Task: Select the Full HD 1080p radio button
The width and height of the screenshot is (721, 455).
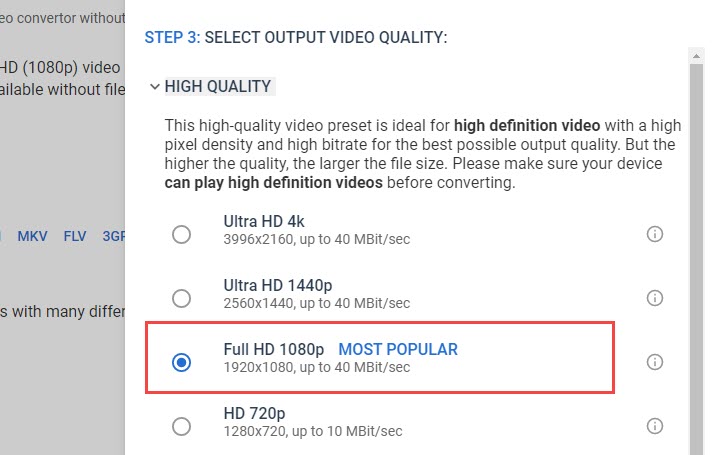Action: pyautogui.click(x=181, y=362)
